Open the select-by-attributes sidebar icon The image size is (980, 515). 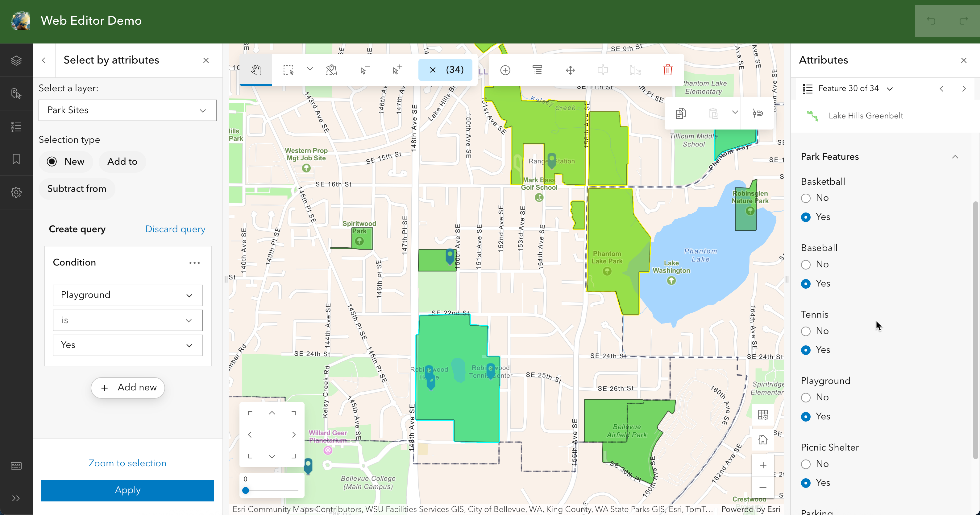coord(16,93)
